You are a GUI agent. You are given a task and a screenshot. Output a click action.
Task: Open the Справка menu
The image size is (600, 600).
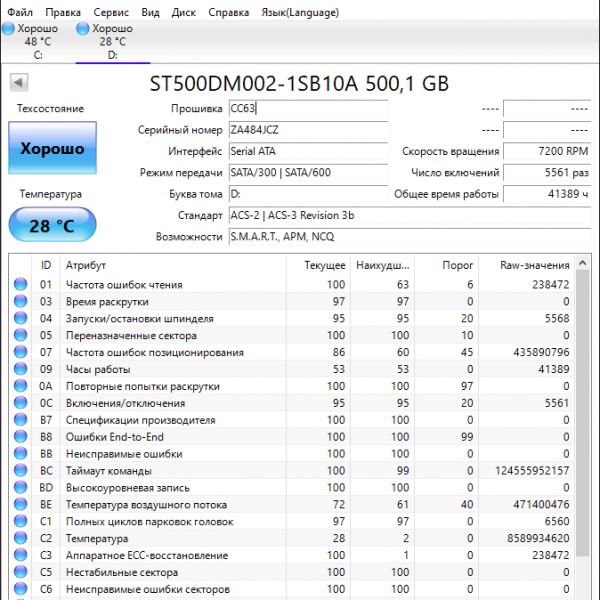pos(229,13)
